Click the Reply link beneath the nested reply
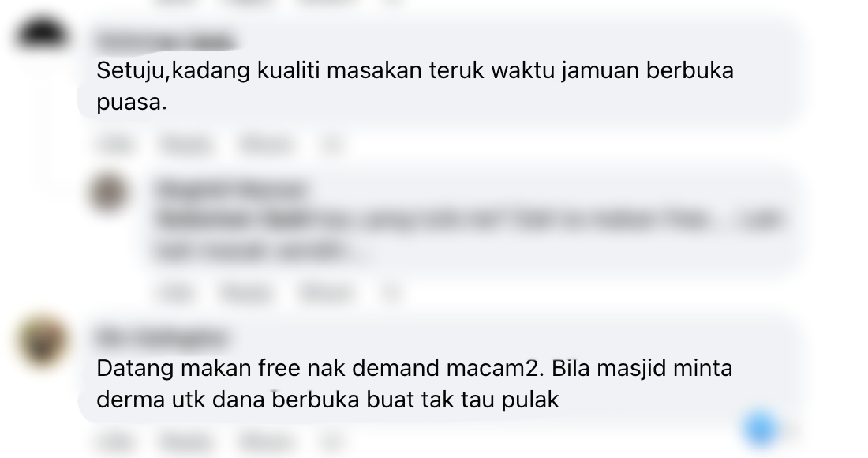The height and width of the screenshot is (458, 868). (x=245, y=292)
